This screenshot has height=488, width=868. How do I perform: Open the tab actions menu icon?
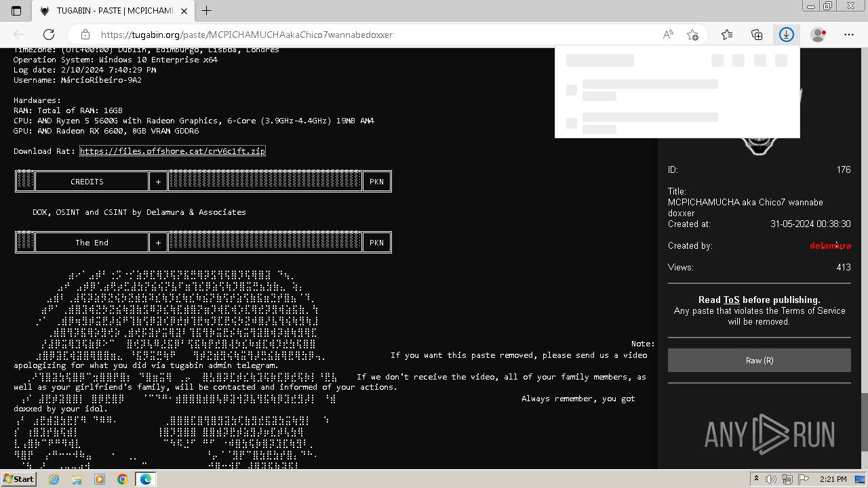coord(16,11)
